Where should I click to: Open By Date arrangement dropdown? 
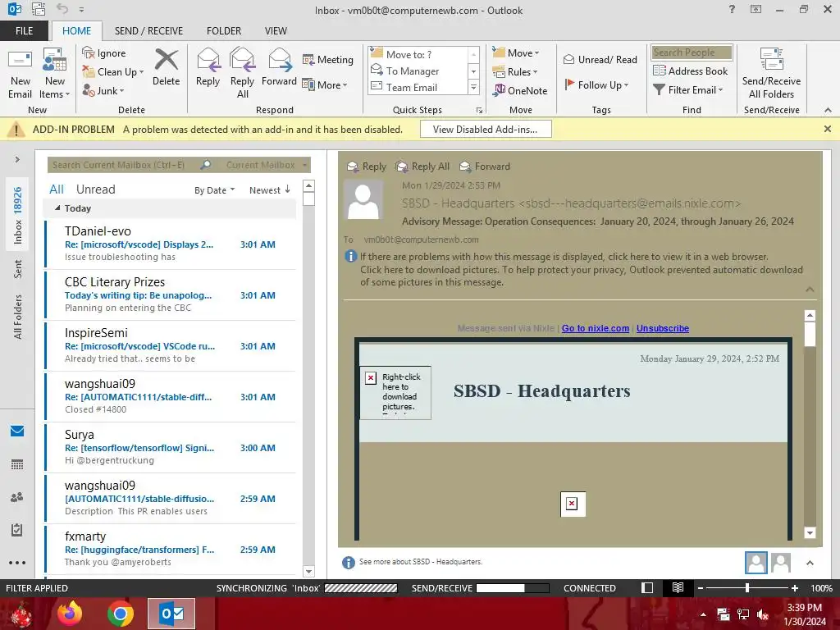[x=214, y=190]
